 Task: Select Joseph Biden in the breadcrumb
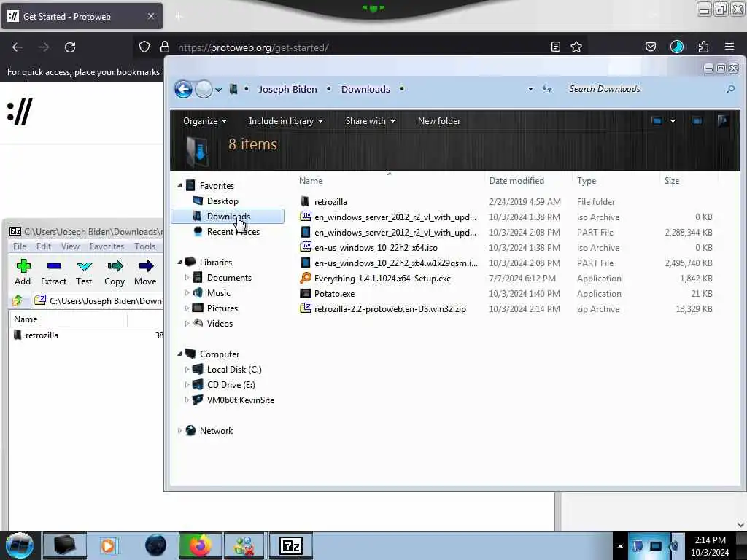[x=287, y=89]
